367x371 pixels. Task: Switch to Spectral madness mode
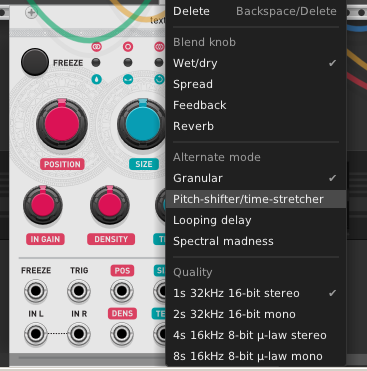(x=256, y=241)
